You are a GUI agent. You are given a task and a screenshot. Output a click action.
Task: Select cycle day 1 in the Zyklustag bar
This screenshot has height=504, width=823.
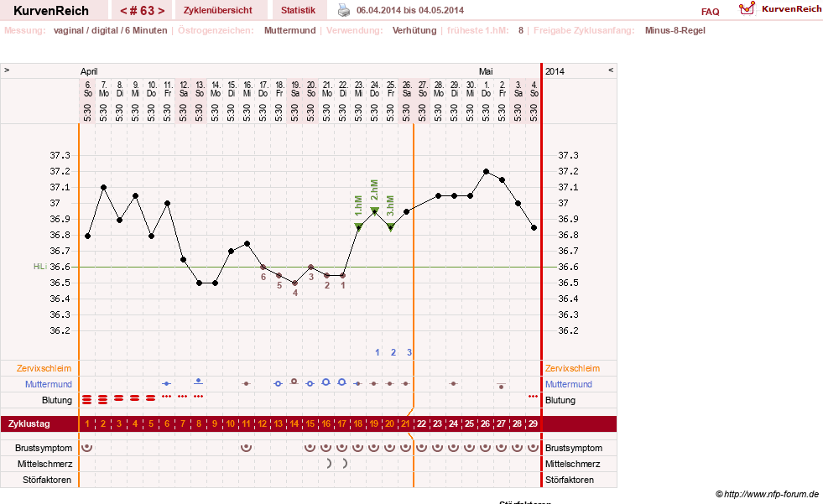tap(87, 423)
